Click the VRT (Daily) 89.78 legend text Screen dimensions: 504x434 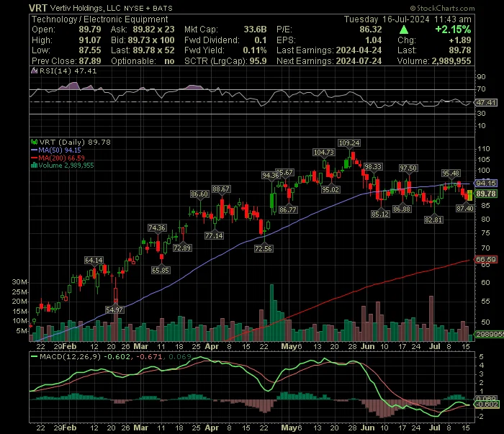pyautogui.click(x=75, y=142)
